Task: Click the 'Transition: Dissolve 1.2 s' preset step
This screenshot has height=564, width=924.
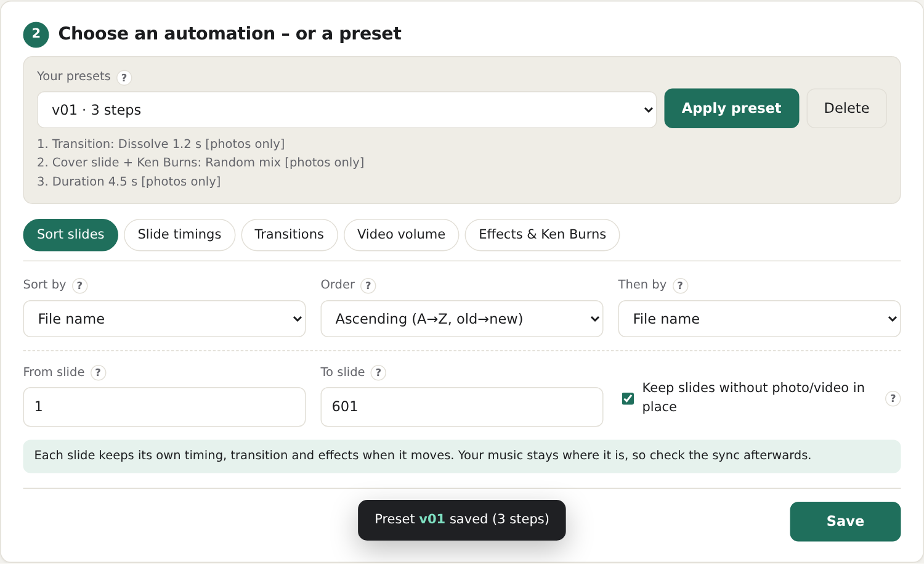Action: tap(161, 144)
